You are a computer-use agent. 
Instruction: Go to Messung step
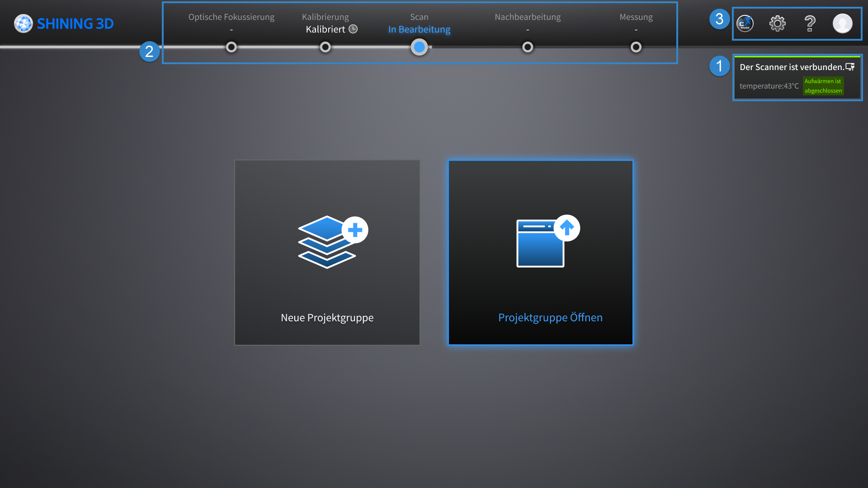[x=636, y=17]
